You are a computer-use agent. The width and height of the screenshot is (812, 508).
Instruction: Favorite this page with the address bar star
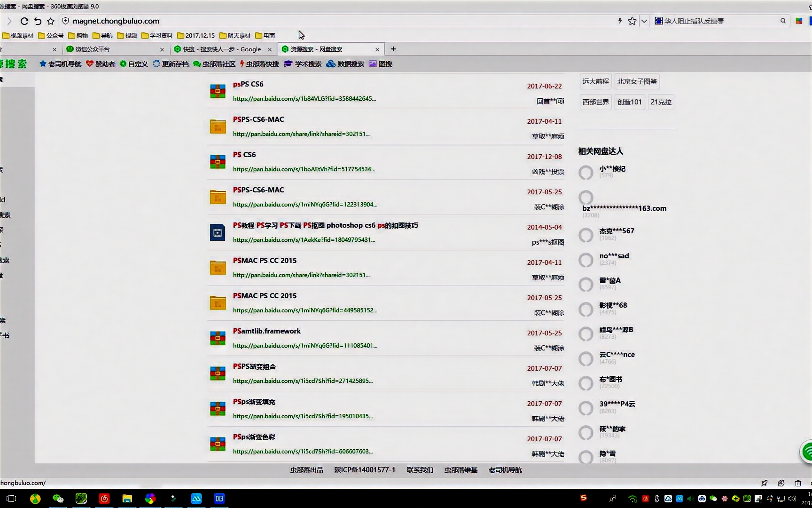pyautogui.click(x=632, y=21)
